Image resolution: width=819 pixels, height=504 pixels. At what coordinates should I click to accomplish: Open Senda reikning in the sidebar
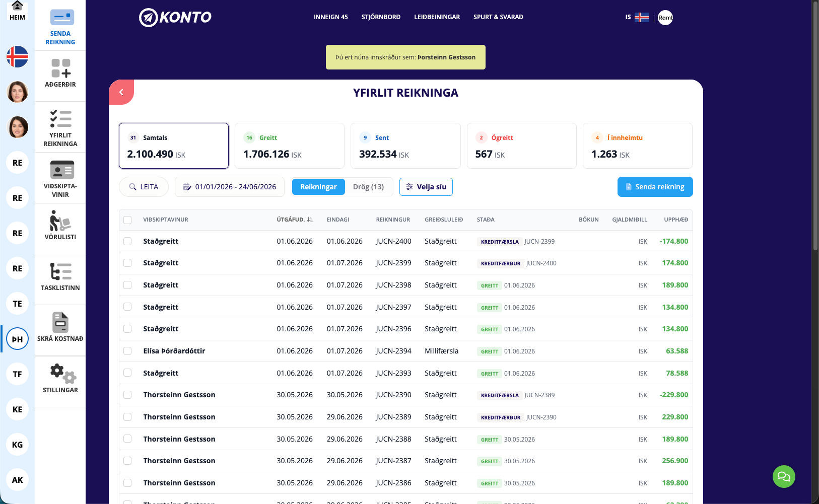click(60, 27)
